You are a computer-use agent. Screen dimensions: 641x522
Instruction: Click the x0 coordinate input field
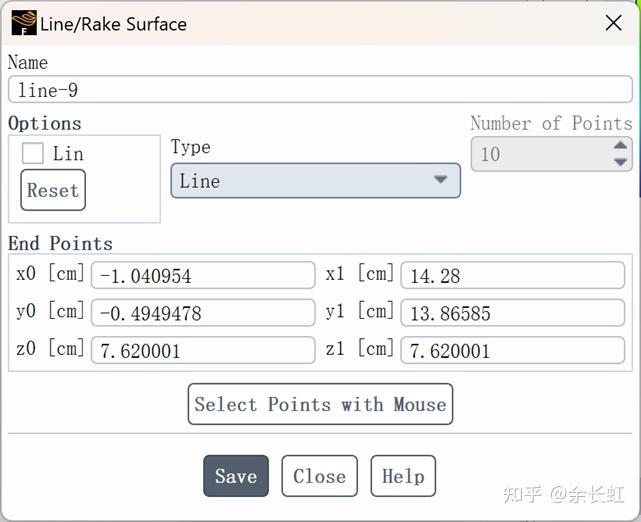click(203, 275)
